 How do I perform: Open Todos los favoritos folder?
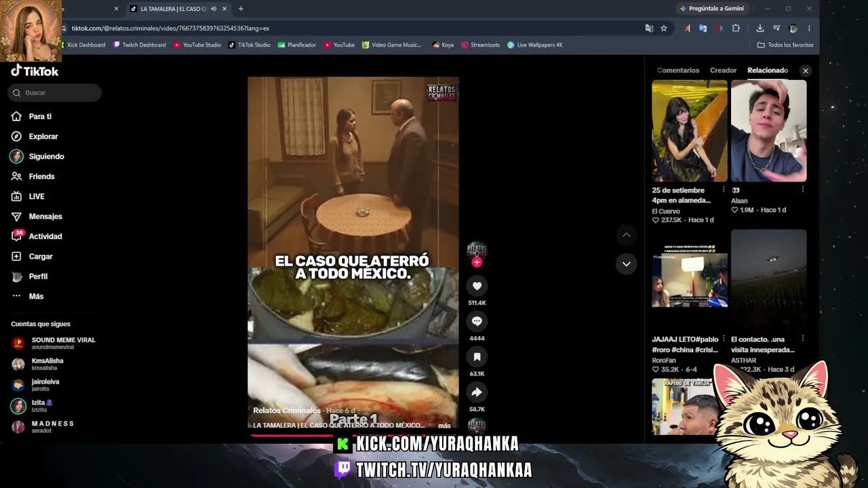pyautogui.click(x=785, y=45)
